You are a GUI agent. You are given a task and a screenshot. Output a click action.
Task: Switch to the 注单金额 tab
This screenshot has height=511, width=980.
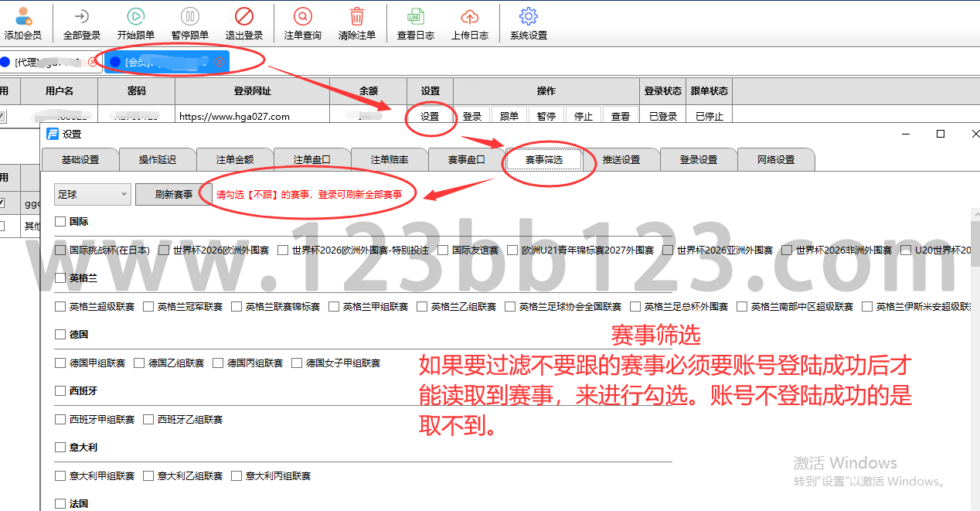235,160
